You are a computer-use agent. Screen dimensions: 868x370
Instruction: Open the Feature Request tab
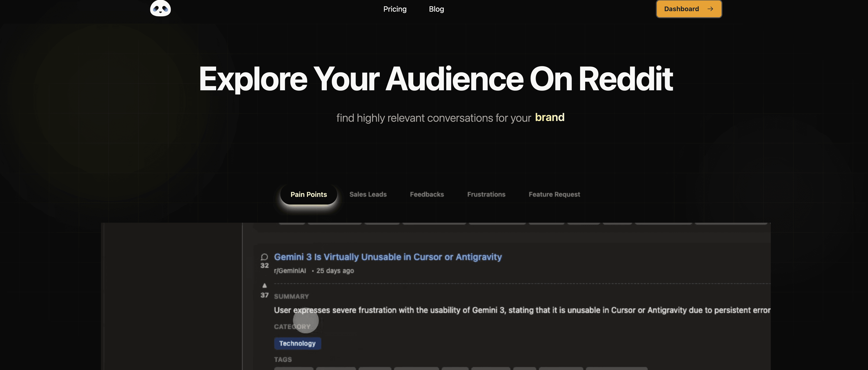554,195
